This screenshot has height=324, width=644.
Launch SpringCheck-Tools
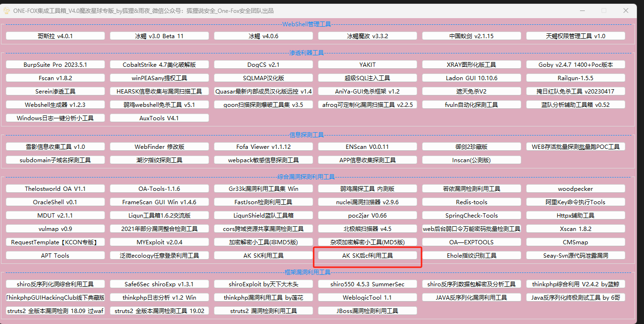click(x=472, y=215)
